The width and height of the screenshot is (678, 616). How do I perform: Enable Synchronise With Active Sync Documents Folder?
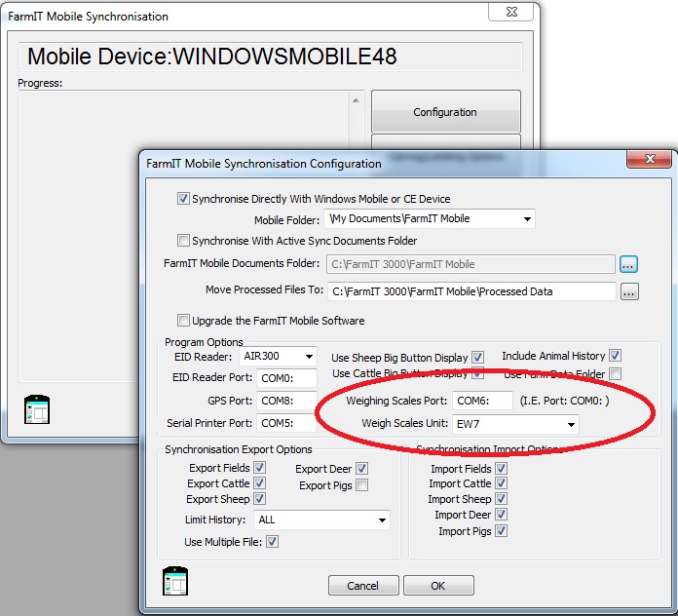(183, 240)
